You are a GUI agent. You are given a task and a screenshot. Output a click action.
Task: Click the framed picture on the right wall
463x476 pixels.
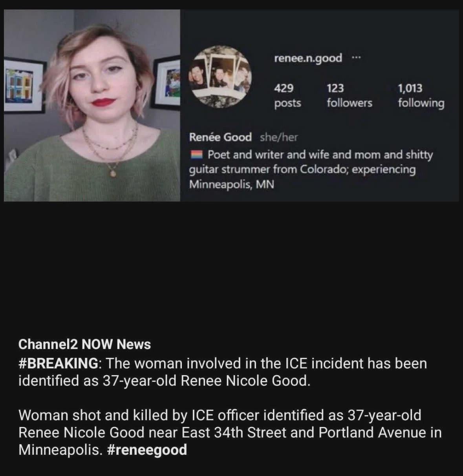click(166, 82)
